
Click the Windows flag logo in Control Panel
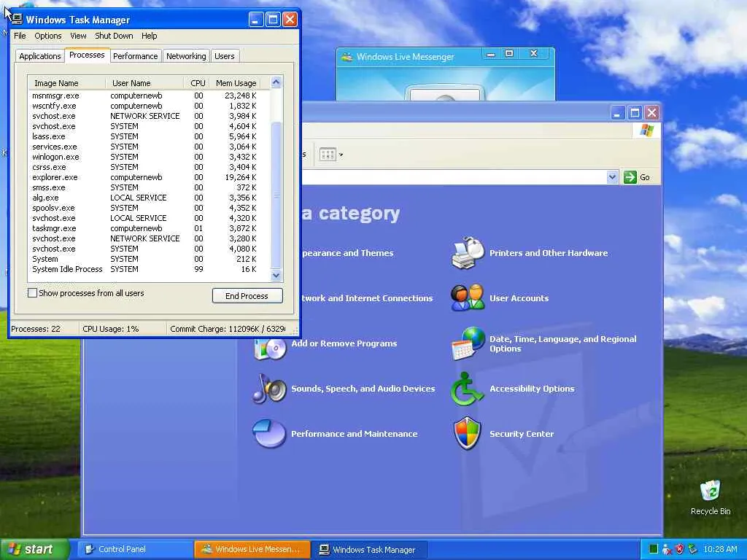click(x=646, y=130)
